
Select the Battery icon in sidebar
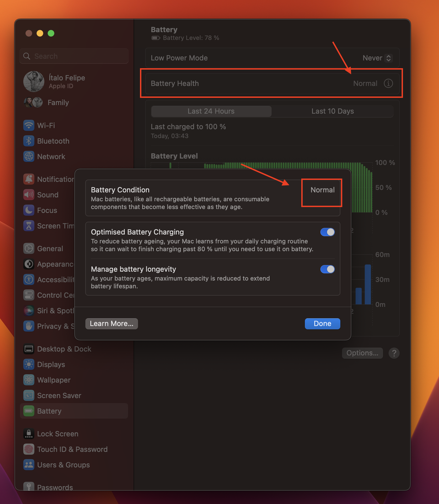point(29,411)
